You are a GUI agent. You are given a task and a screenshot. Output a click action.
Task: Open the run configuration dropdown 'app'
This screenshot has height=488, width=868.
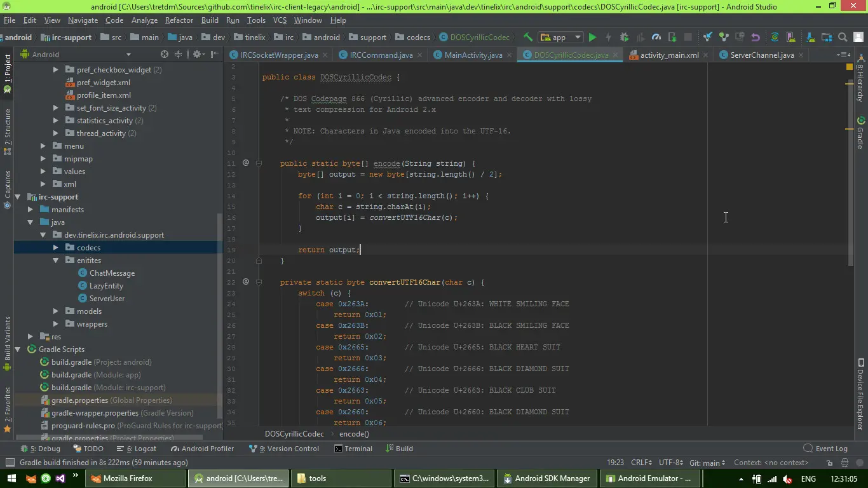click(560, 37)
